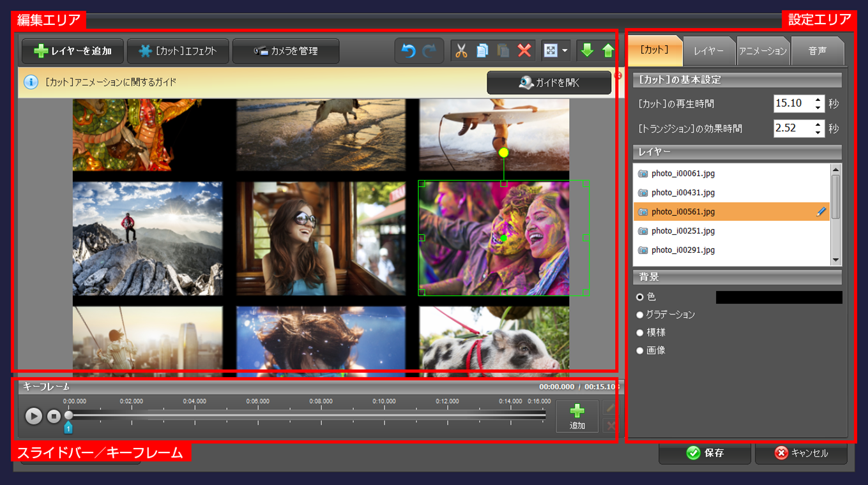Copy the selected layer with copy icon
The image size is (868, 485).
click(x=483, y=51)
